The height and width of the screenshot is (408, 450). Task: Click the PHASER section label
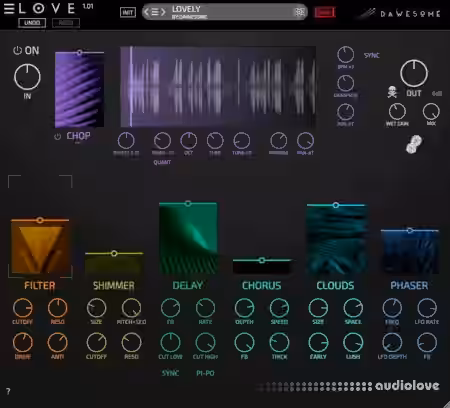409,286
